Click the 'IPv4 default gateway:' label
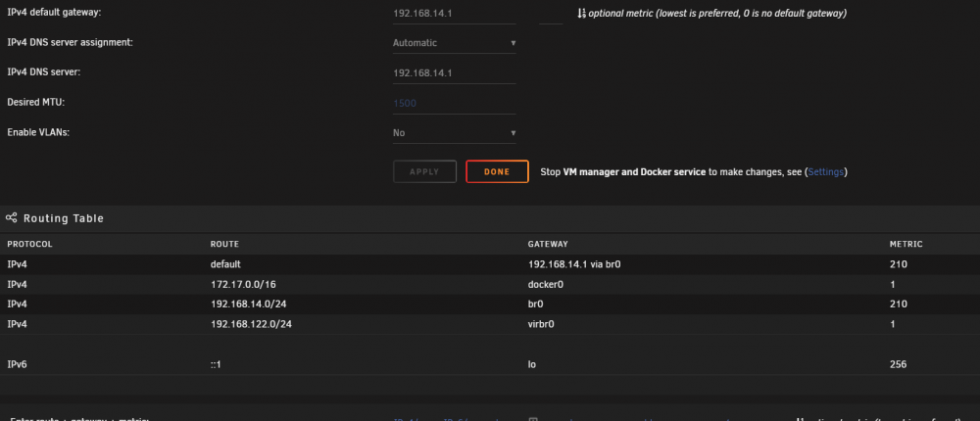The width and height of the screenshot is (980, 421). (54, 13)
